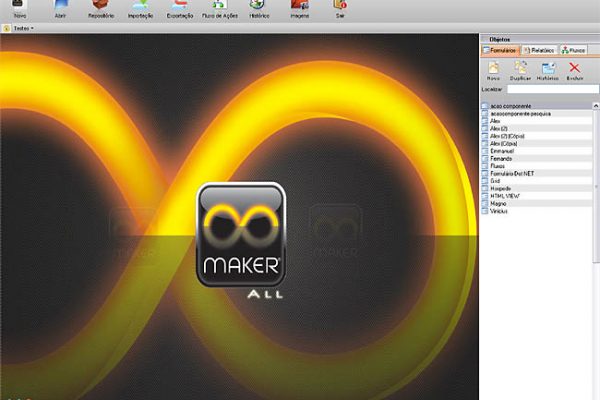The height and width of the screenshot is (400, 600).
Task: Click the red Excluir button
Action: tap(574, 69)
